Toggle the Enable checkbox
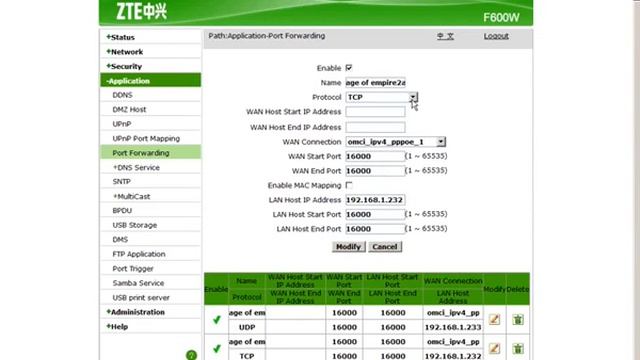Screen dimensions: 640x360 (349, 68)
